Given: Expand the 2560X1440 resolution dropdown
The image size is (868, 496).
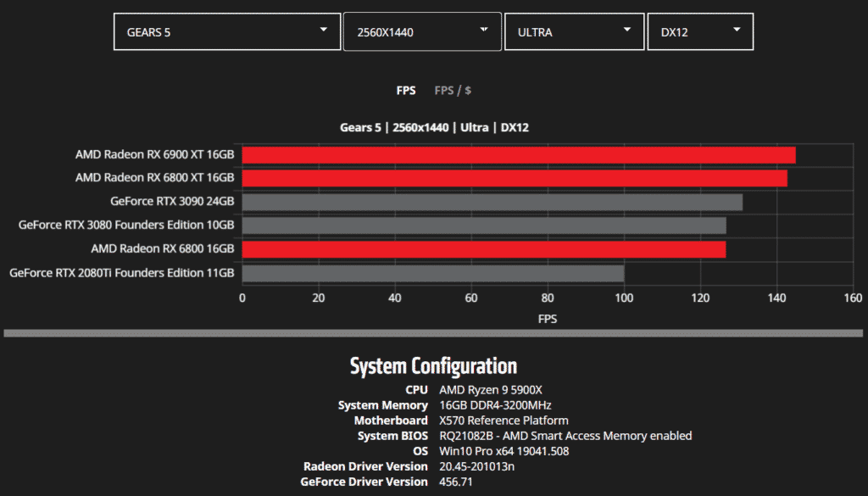Looking at the screenshot, I should click(x=421, y=31).
